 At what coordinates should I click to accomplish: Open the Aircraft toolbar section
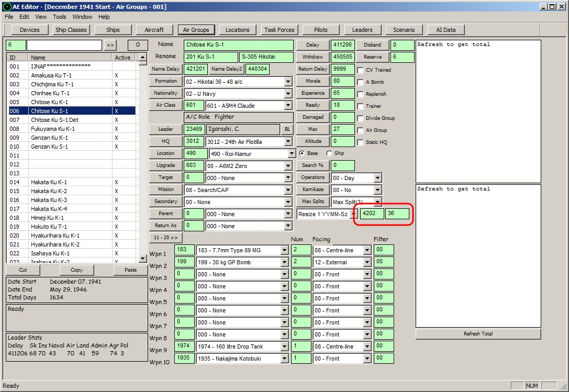(x=154, y=30)
